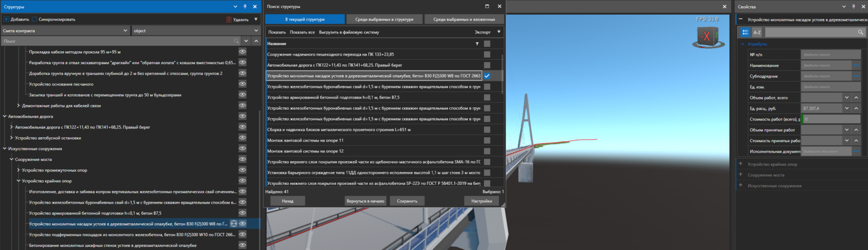Uncheck the selected Устройство монолитных насадок row

click(x=487, y=76)
